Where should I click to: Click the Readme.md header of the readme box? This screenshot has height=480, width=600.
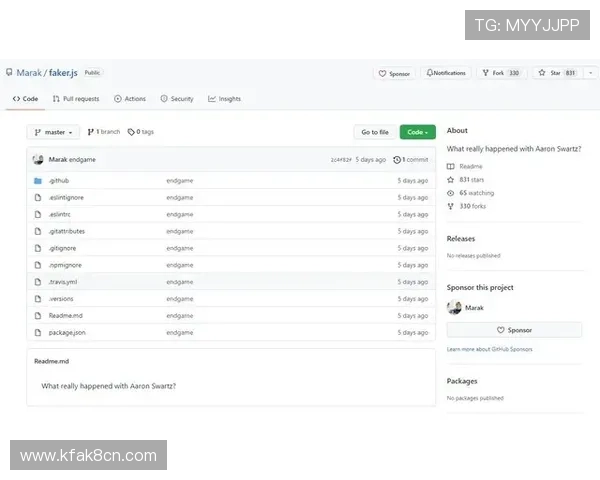click(52, 361)
